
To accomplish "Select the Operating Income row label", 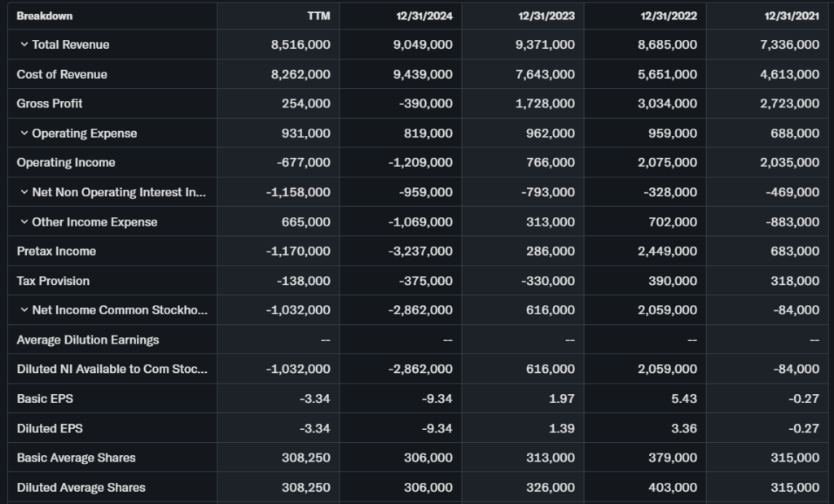I will click(66, 163).
